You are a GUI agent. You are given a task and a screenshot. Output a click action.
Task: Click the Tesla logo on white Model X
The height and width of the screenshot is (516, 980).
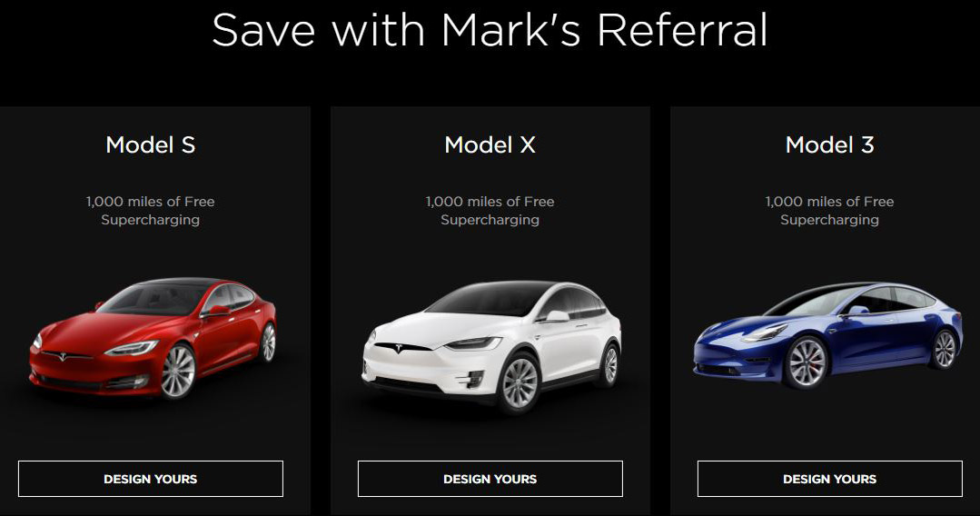click(398, 348)
